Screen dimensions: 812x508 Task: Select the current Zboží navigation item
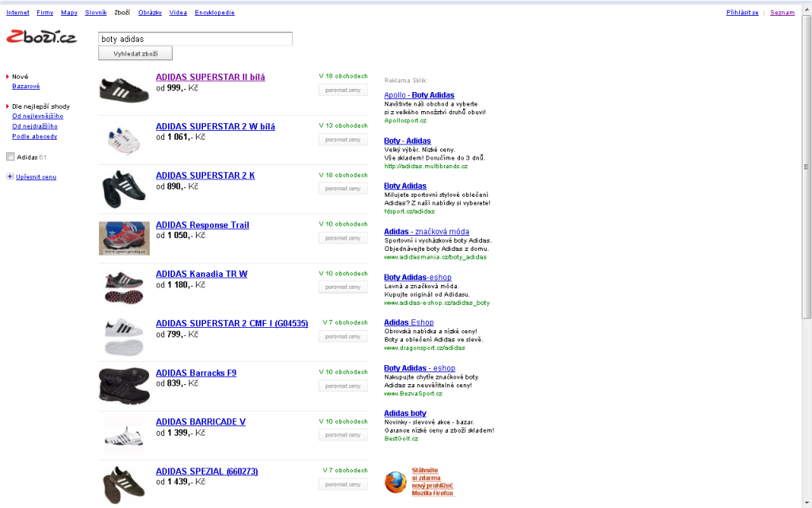[x=122, y=13]
